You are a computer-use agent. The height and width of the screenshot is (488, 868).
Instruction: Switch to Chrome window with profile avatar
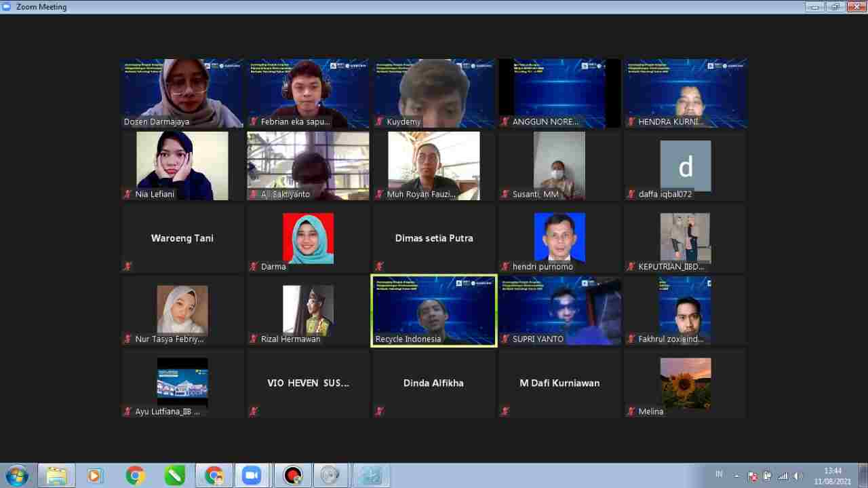[214, 475]
